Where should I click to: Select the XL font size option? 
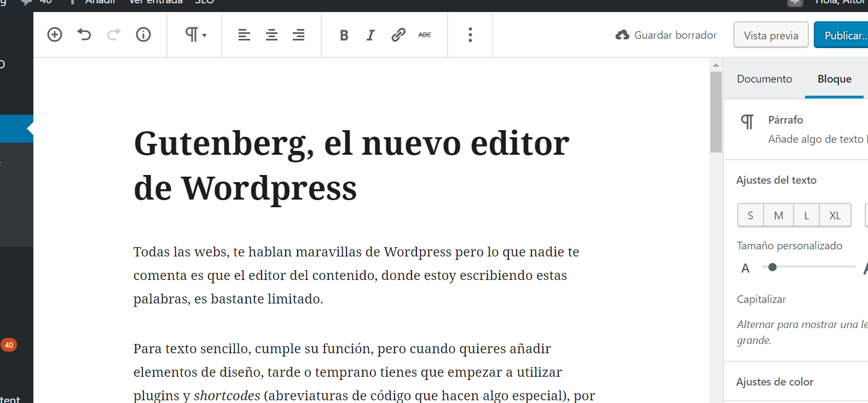[835, 215]
